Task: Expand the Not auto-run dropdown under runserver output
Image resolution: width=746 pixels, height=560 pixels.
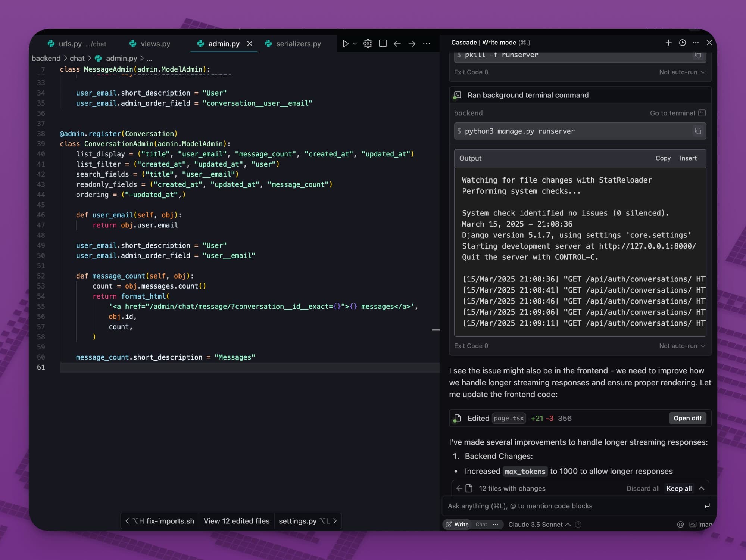Action: point(682,346)
